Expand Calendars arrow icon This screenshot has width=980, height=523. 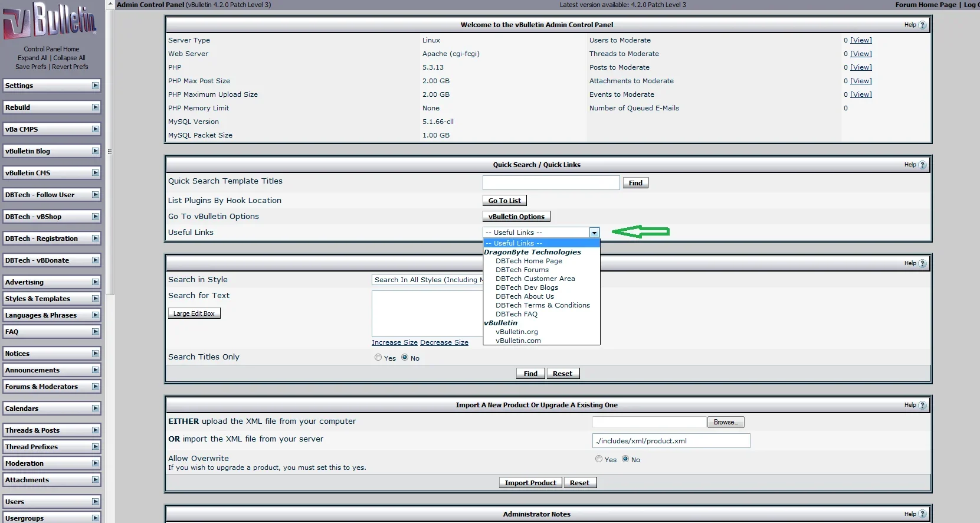click(x=95, y=408)
